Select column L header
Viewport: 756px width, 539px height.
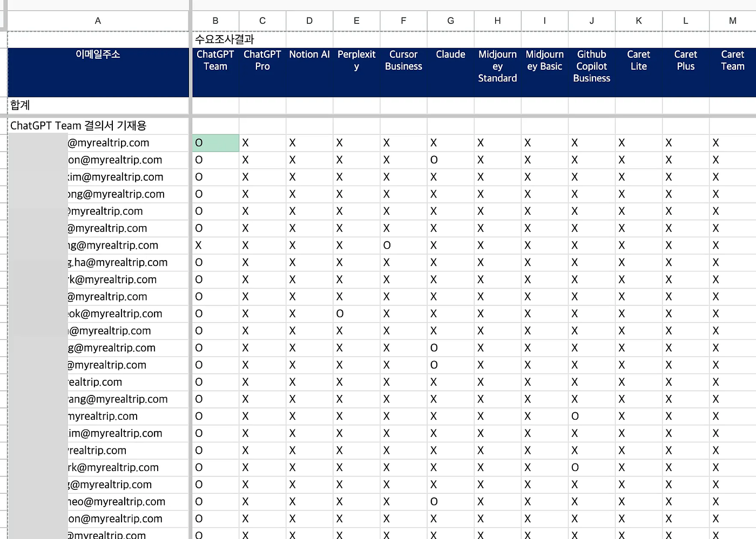685,21
